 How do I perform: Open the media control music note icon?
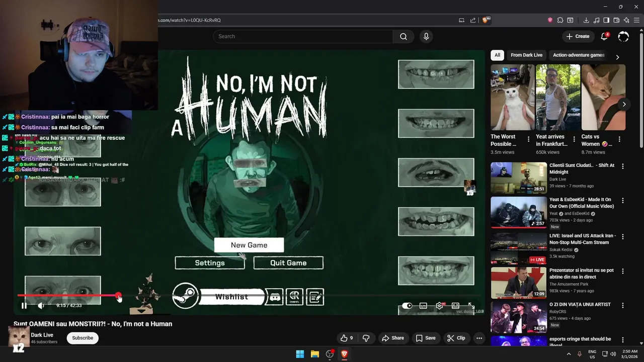[596, 20]
